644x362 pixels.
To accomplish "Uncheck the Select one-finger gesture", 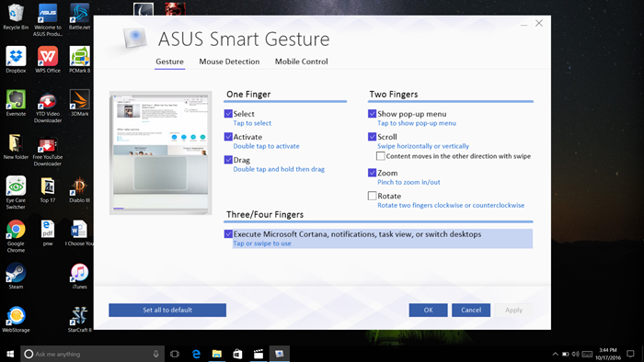I will point(228,114).
